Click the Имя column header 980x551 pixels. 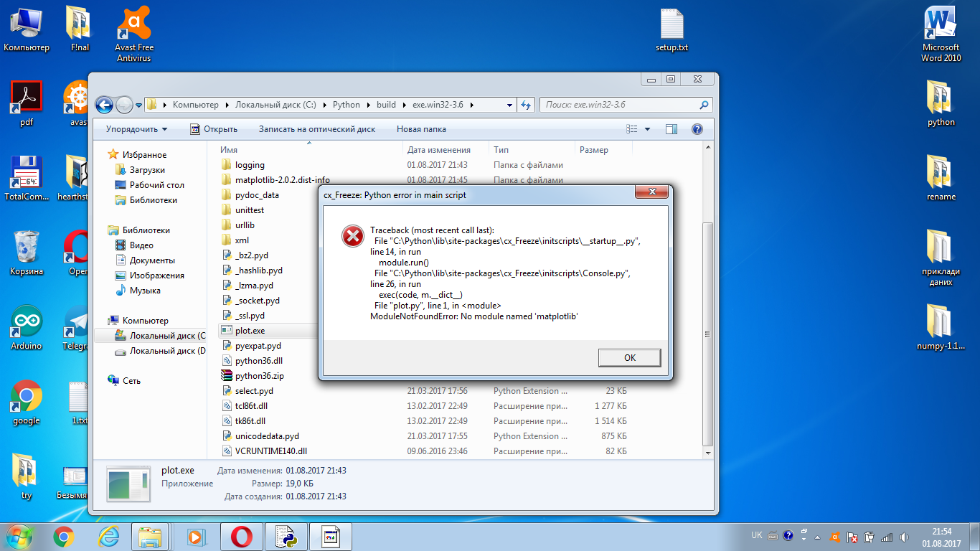coord(230,150)
